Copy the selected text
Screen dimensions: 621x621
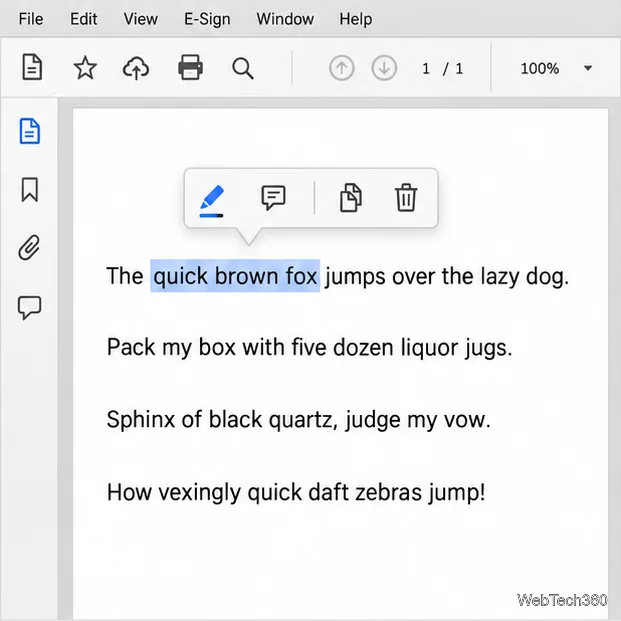coord(351,197)
